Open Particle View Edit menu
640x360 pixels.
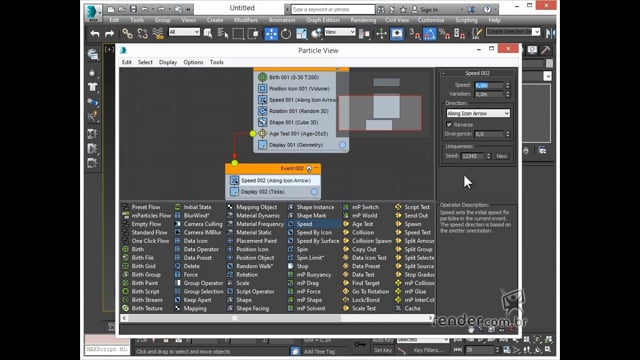coord(127,62)
